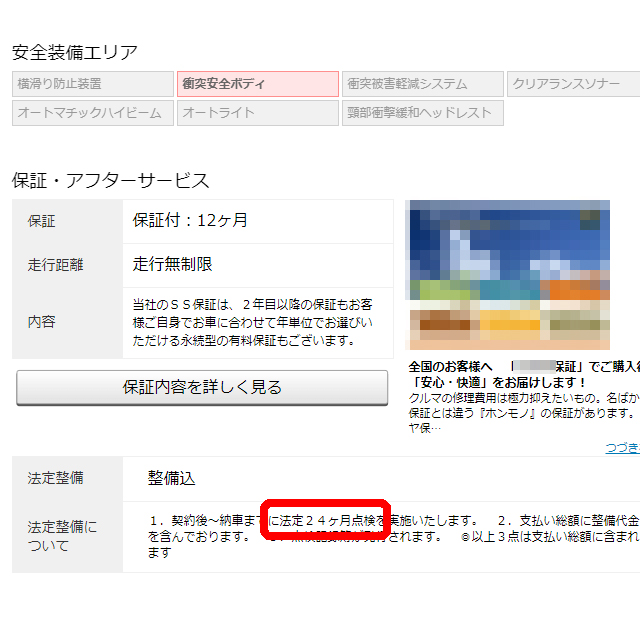Click the 衝突被害軽減システム tag
640x640 pixels.
[423, 84]
